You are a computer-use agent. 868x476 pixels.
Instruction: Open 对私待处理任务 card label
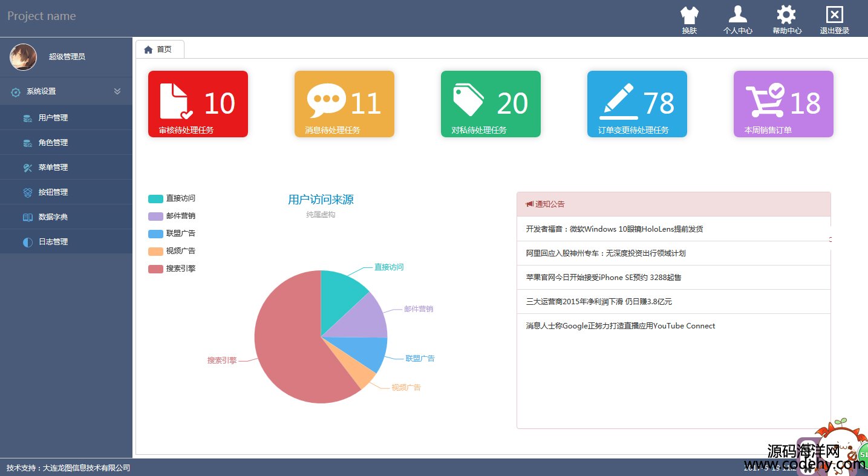click(x=479, y=130)
